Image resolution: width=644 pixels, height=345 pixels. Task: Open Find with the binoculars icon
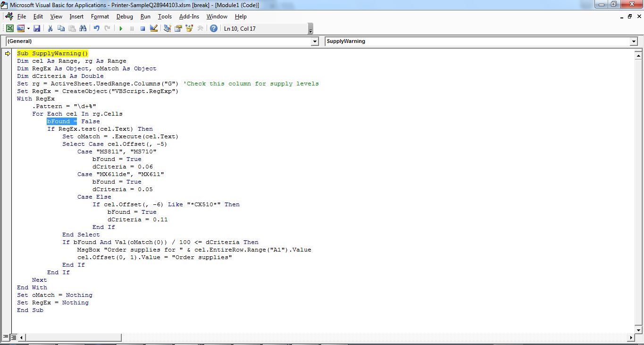(83, 28)
